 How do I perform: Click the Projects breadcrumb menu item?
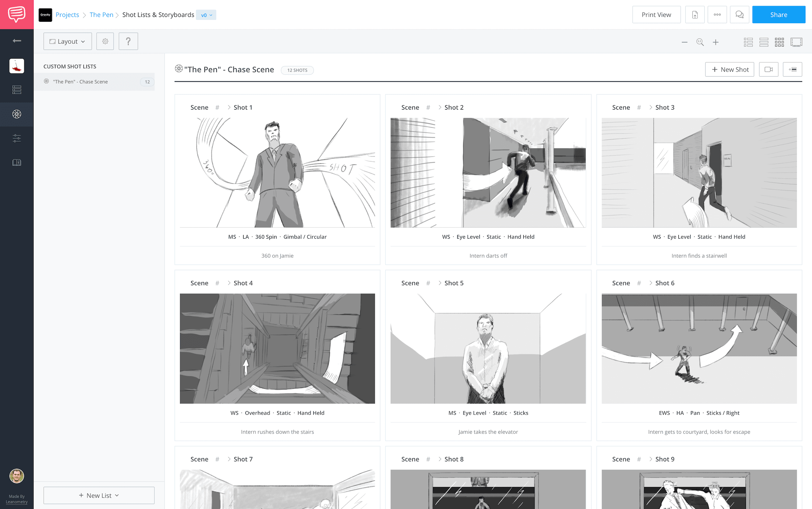67,15
